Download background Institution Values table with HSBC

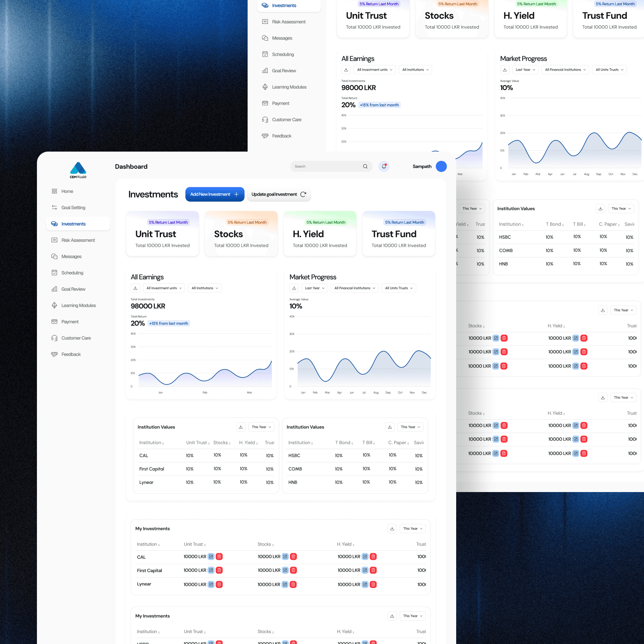600,209
